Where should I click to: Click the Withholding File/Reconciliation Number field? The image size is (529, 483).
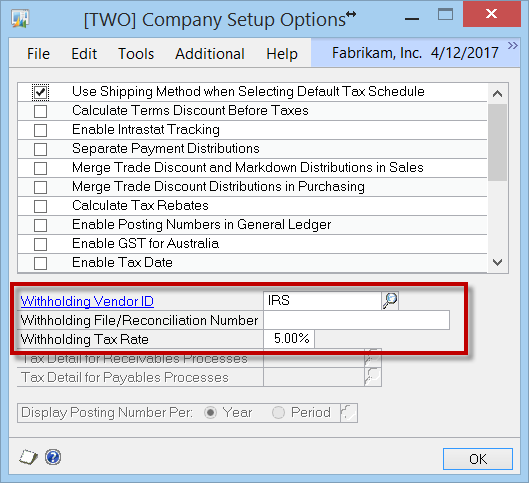[x=357, y=320]
